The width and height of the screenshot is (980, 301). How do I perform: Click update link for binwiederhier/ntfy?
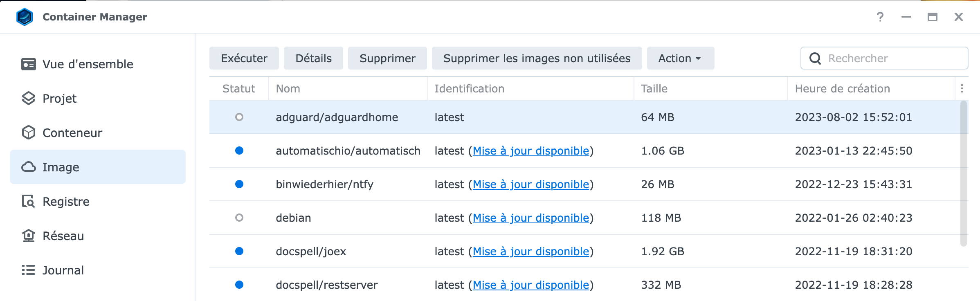(531, 184)
